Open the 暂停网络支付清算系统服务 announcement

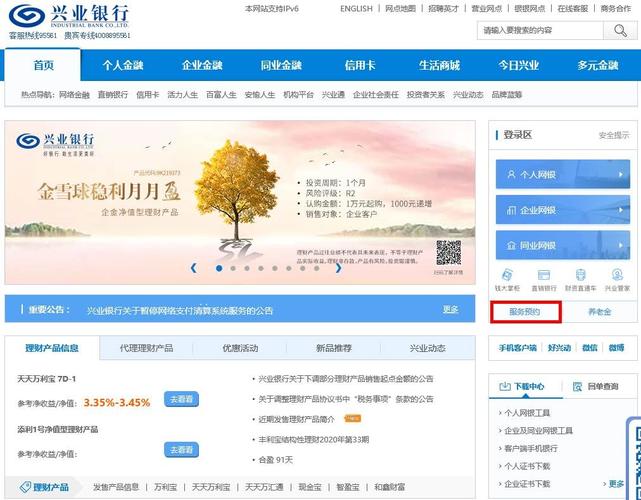coord(179,310)
